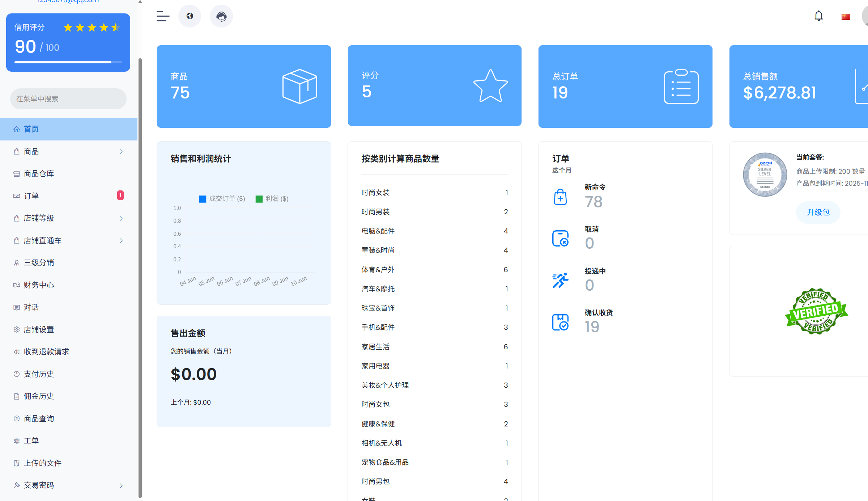Toggle the hamburger sidebar menu icon
Viewport: 868px width, 501px height.
point(163,16)
